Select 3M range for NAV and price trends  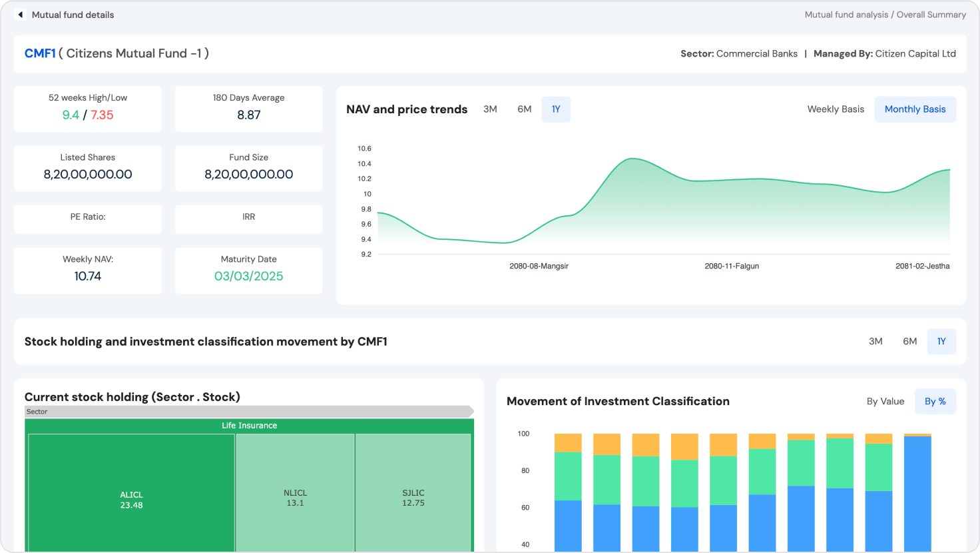(490, 109)
